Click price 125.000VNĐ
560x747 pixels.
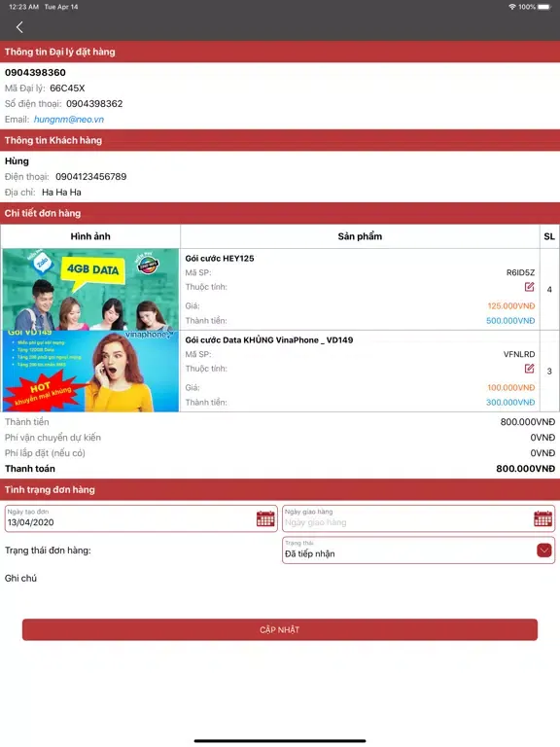(511, 305)
